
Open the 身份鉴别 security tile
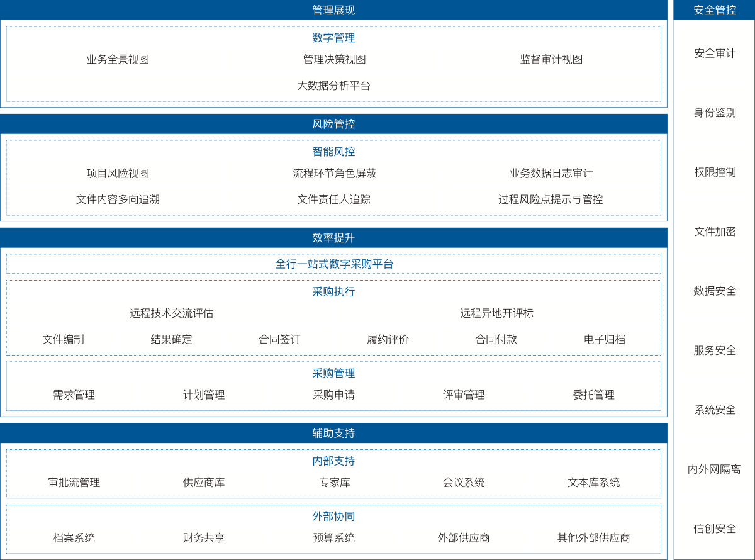[715, 113]
